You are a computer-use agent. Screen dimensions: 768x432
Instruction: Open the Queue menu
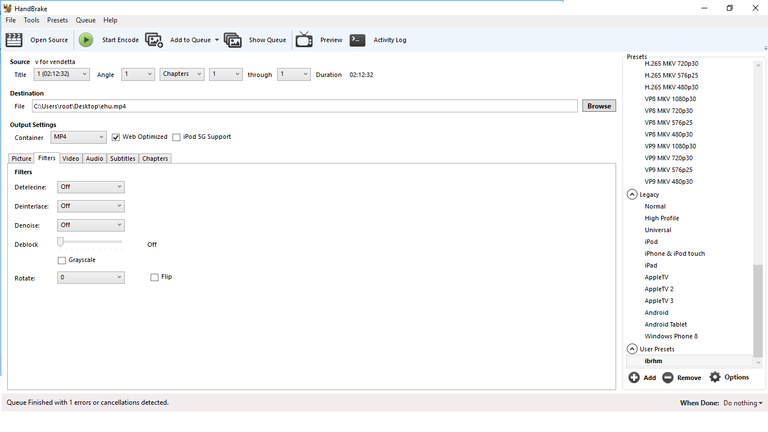point(85,20)
